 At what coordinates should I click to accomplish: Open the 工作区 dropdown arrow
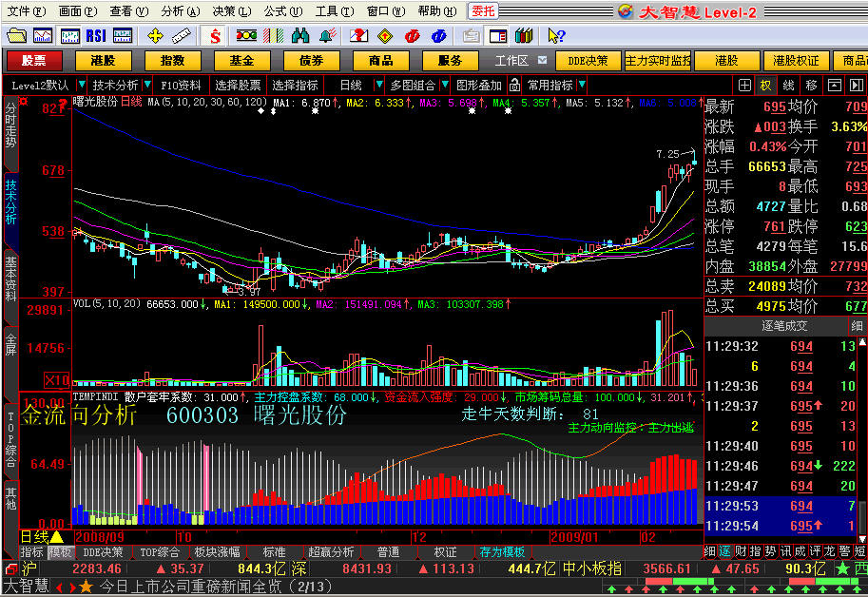[543, 60]
